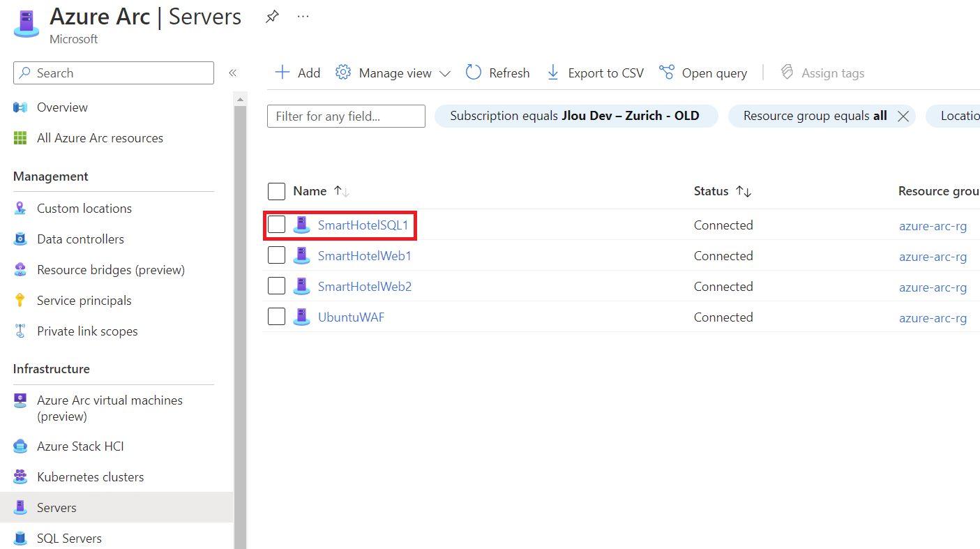Click the Refresh circular arrow icon
Screen dimensions: 980x549
(474, 73)
